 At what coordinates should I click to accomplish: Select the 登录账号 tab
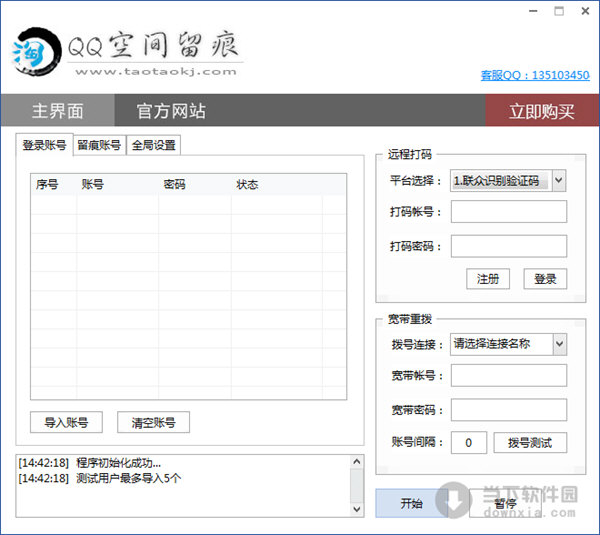44,145
